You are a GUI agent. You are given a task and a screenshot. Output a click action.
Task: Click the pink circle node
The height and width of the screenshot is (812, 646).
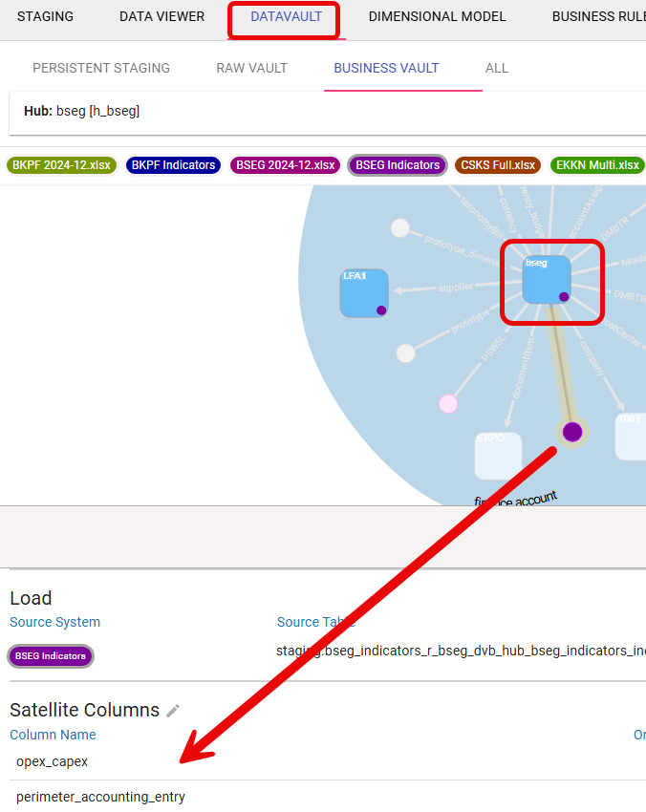pyautogui.click(x=448, y=403)
